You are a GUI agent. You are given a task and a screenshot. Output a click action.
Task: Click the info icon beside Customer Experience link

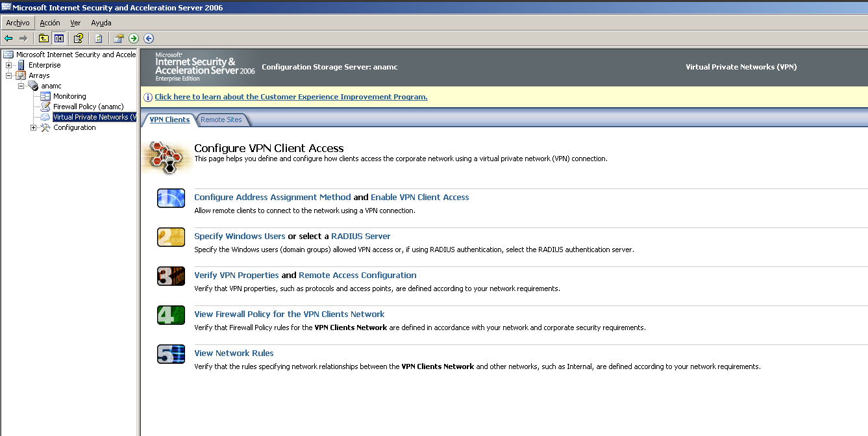tap(148, 97)
